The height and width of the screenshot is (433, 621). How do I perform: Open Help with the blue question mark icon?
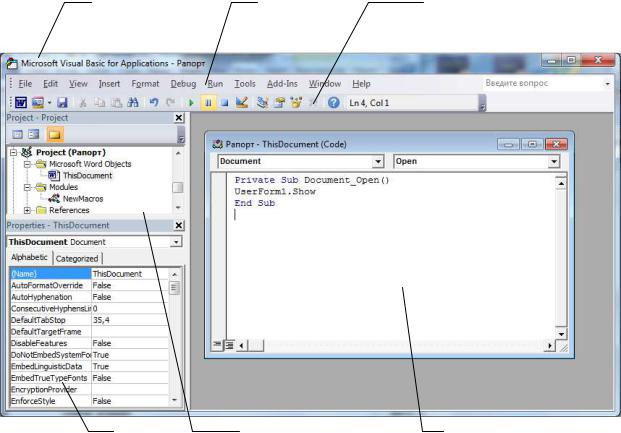[x=333, y=103]
